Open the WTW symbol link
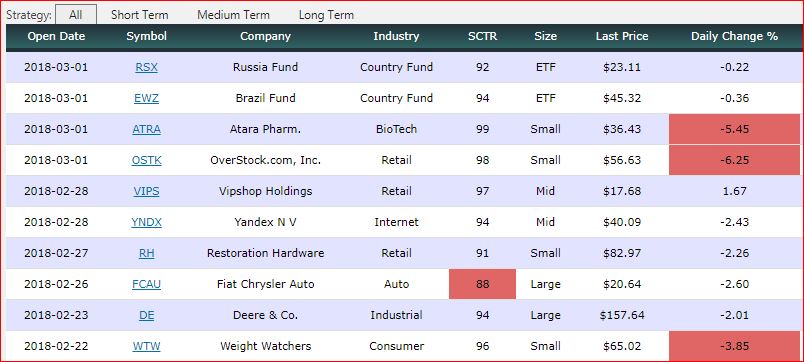 coord(147,346)
